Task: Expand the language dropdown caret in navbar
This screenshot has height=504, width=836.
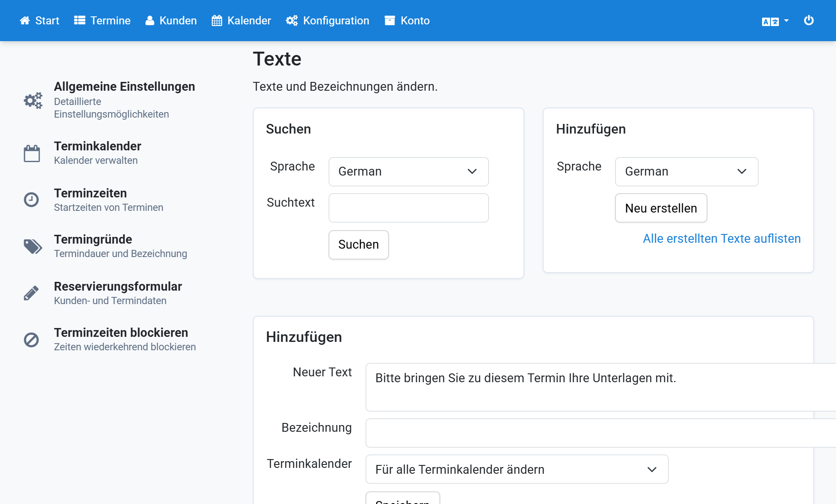Action: (786, 21)
